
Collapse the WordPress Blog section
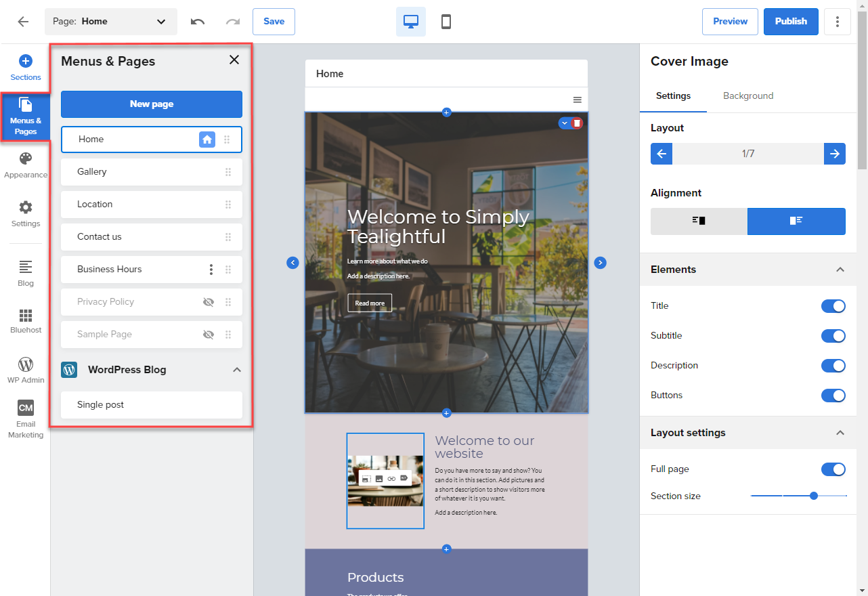[x=237, y=370]
